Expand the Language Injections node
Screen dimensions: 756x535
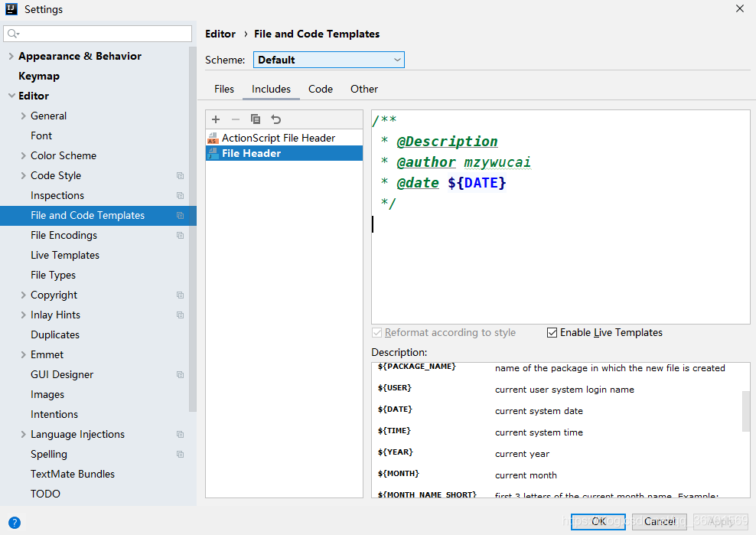[x=23, y=434]
